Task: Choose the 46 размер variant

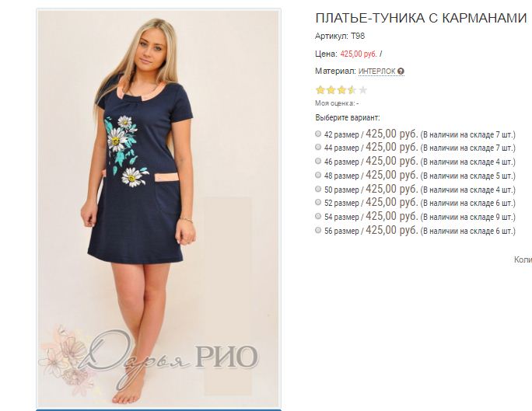Action: (x=318, y=161)
